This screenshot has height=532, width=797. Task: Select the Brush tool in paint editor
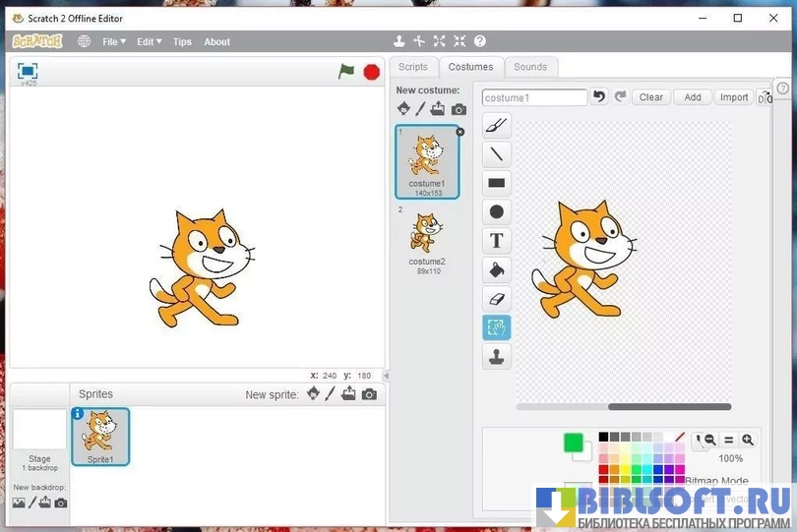[497, 125]
